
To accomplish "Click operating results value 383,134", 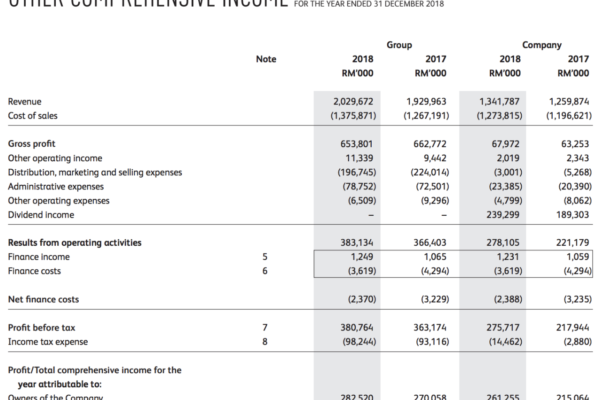I will (357, 243).
